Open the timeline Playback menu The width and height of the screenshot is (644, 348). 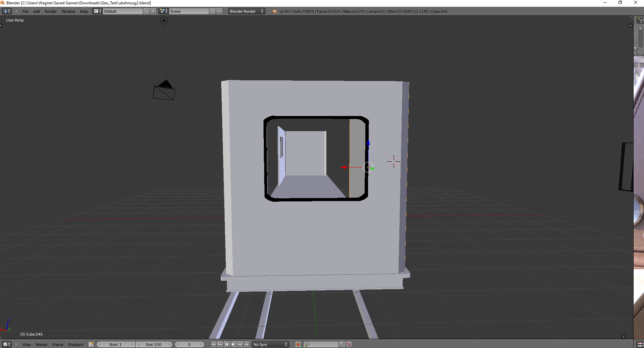76,345
